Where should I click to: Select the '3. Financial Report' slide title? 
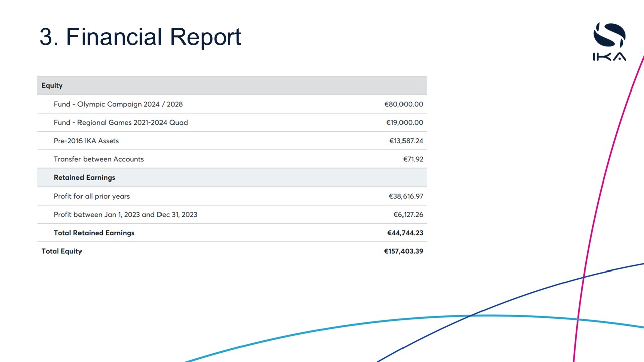[140, 37]
